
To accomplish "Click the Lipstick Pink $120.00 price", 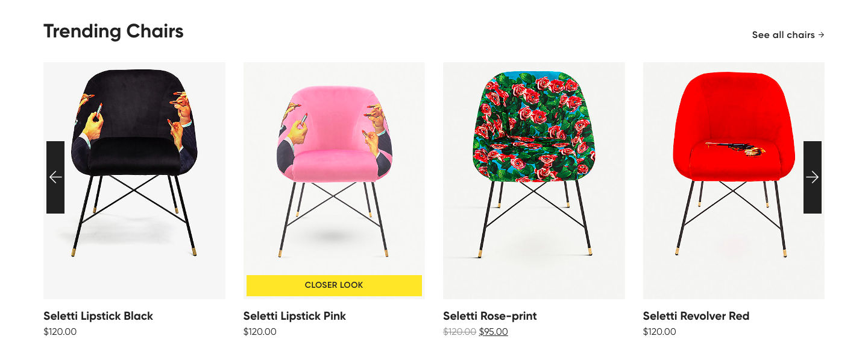I will coord(260,332).
